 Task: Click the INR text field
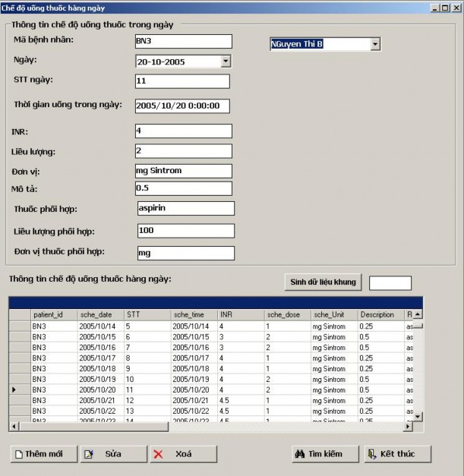coord(182,131)
